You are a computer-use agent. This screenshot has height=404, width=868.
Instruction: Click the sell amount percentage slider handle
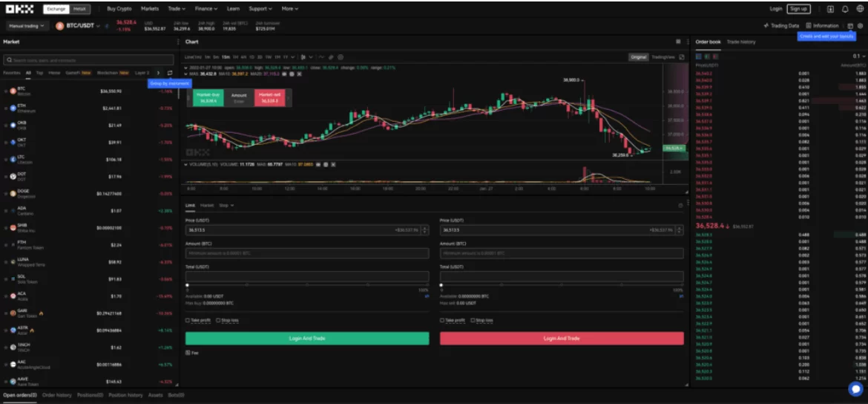click(441, 285)
